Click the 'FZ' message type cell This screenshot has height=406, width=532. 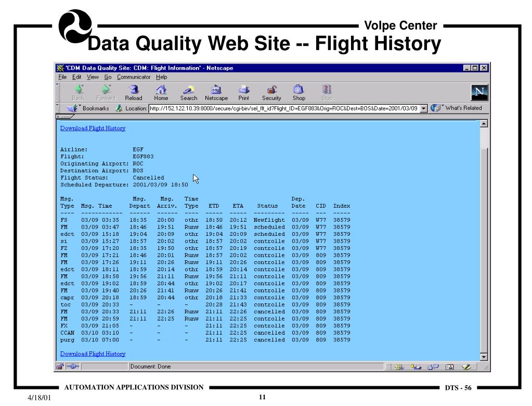(64, 248)
